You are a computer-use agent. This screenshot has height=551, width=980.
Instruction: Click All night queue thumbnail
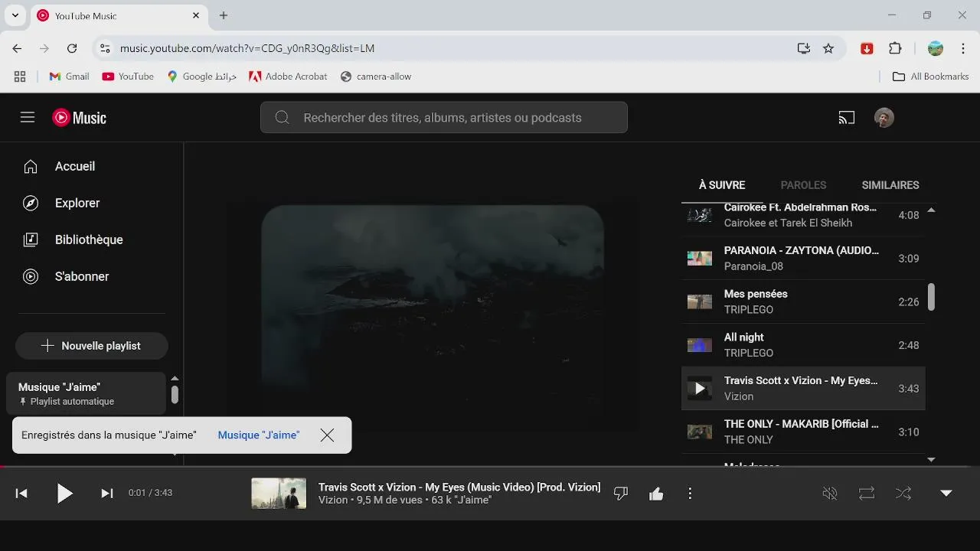700,345
